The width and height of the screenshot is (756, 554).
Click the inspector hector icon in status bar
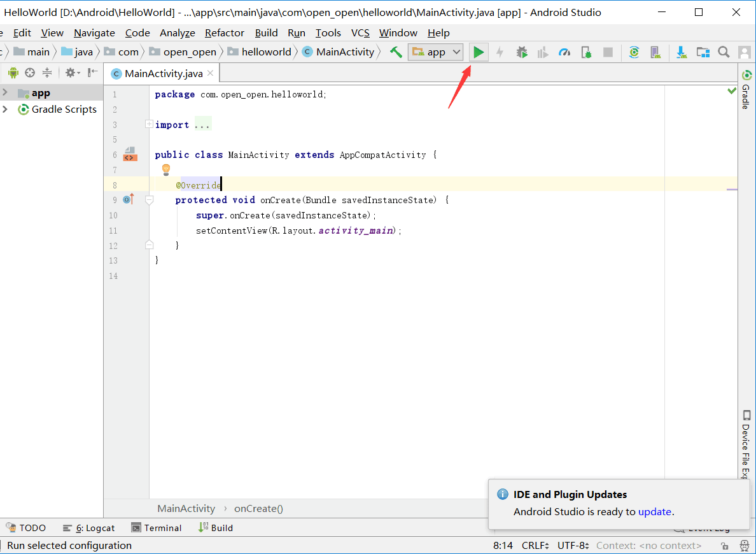744,546
